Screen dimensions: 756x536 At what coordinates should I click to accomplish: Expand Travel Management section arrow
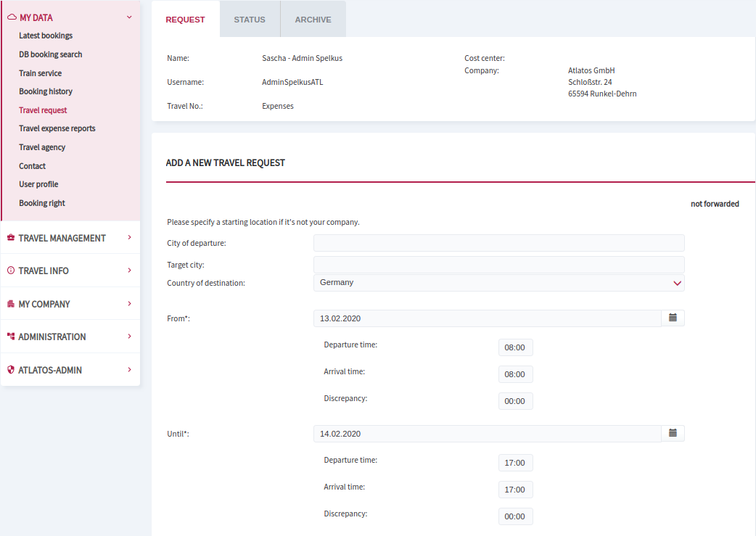(x=129, y=237)
